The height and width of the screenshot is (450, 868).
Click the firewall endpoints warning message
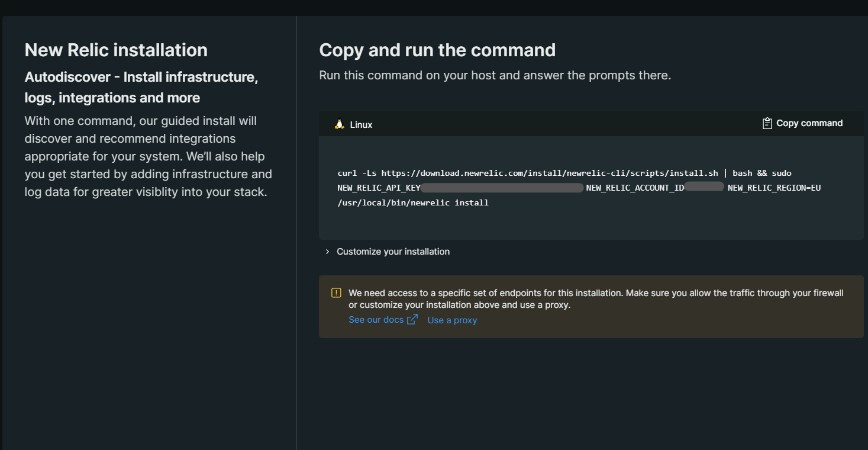click(x=596, y=299)
